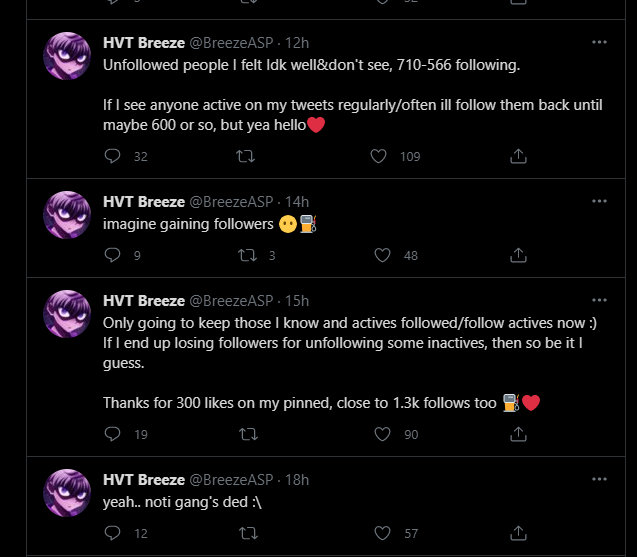Open HVT Breeze profile from 12h tweet
Viewport: 637px width, 557px height.
(x=144, y=43)
